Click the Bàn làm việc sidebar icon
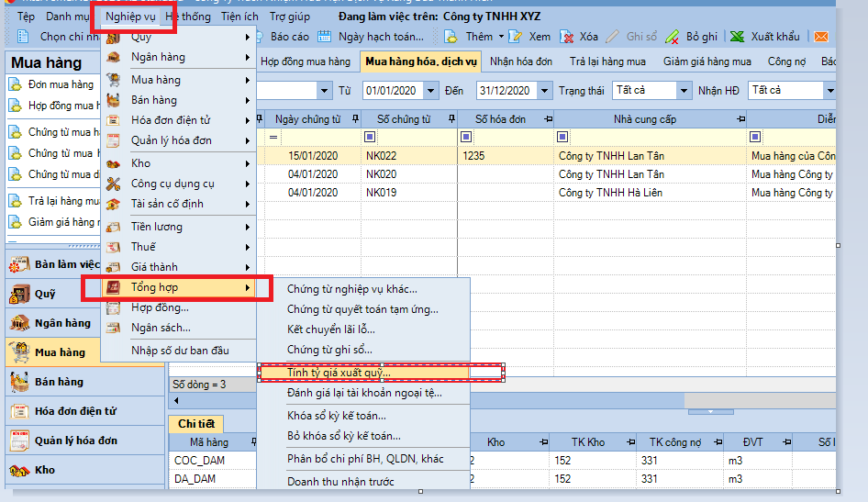This screenshot has height=502, width=868. tap(19, 264)
